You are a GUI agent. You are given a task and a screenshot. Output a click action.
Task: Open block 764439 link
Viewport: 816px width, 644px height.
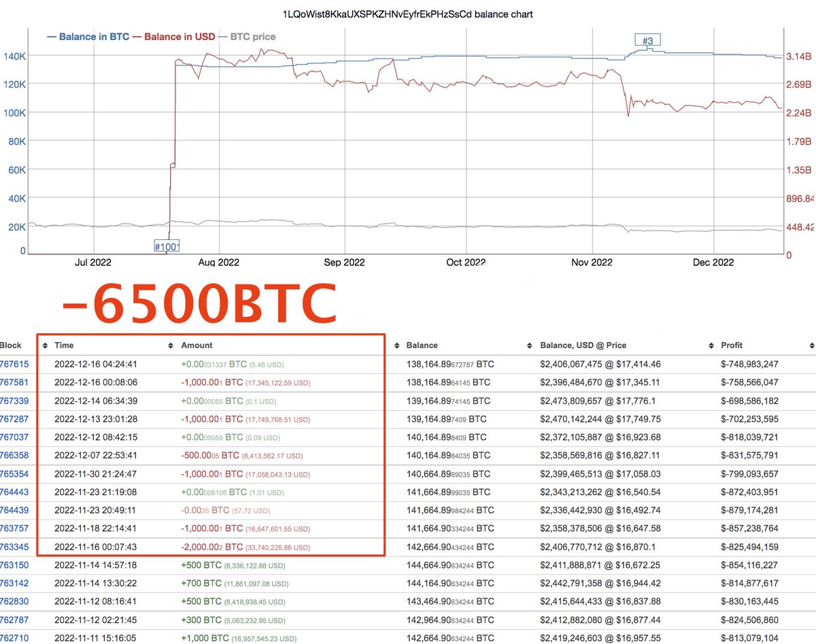(x=14, y=510)
